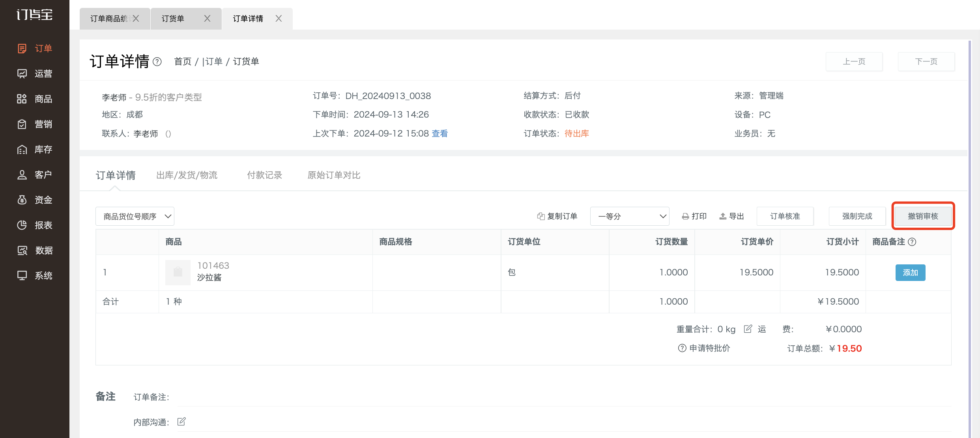
Task: Go to the 库存 sidebar module
Action: pyautogui.click(x=35, y=150)
